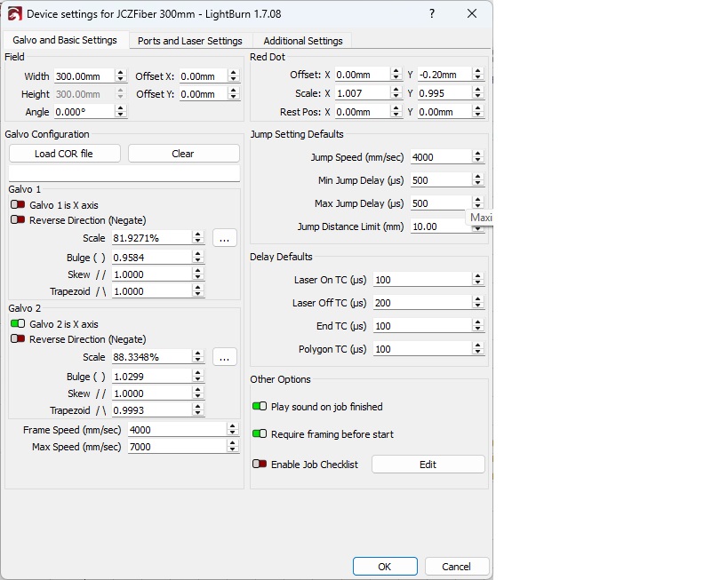Enable Job Checklist toggle

pos(260,465)
